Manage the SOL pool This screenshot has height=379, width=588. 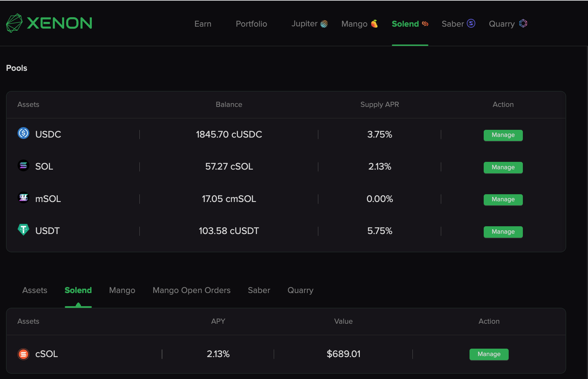(x=503, y=168)
